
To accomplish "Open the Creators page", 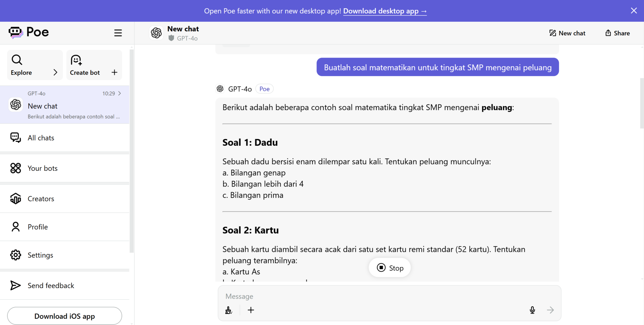I will tap(41, 199).
